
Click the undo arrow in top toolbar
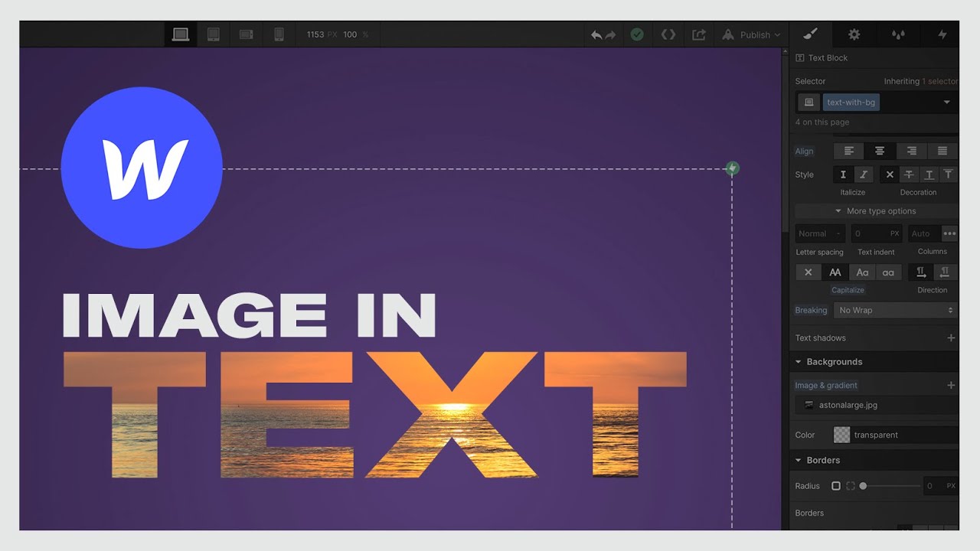click(x=596, y=35)
